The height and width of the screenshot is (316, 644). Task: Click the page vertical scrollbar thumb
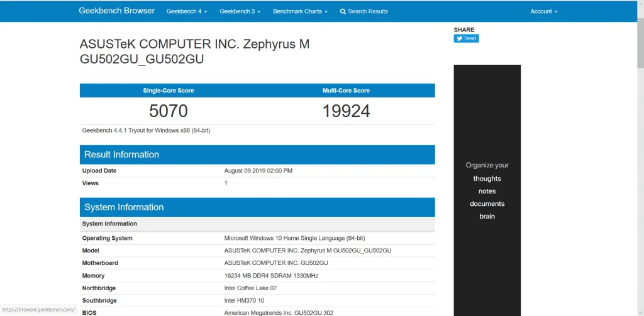[x=640, y=43]
